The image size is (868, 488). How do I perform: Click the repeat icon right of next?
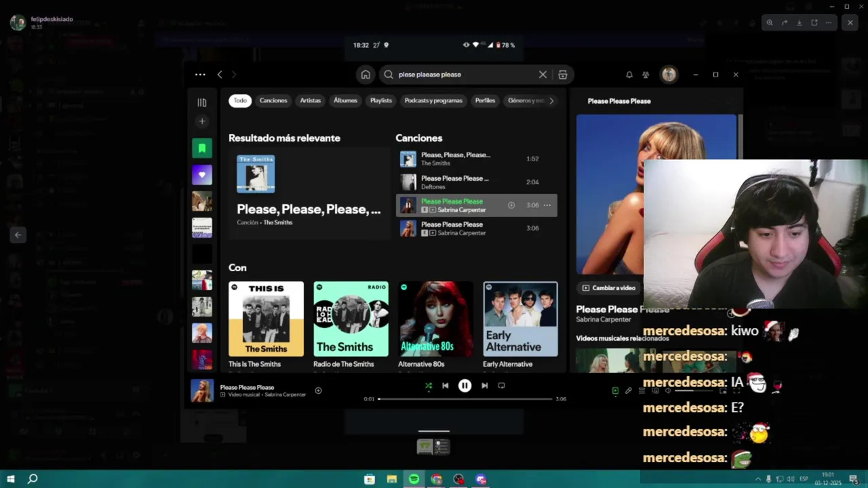[501, 386]
